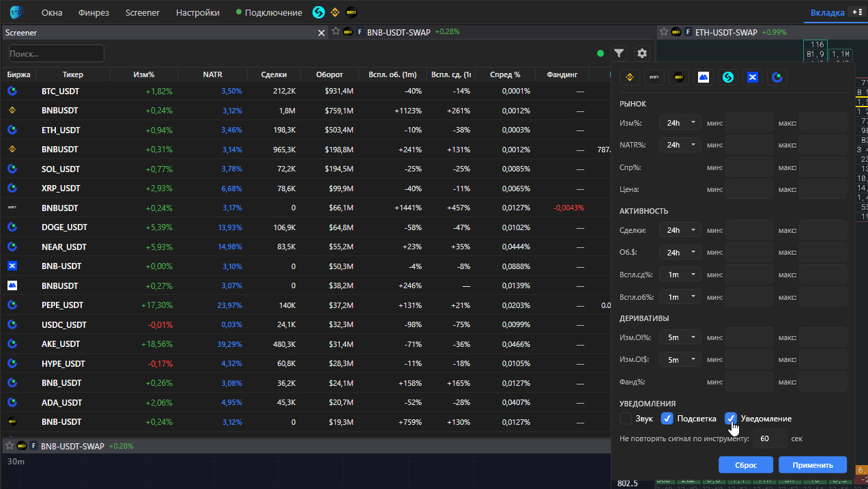
Task: Open the NATR% period dropdown
Action: (x=680, y=145)
